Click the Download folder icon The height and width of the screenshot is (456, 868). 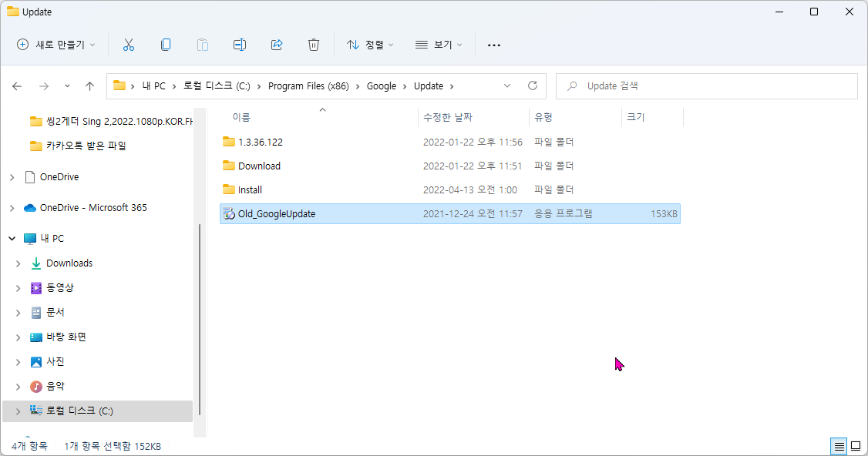point(229,166)
